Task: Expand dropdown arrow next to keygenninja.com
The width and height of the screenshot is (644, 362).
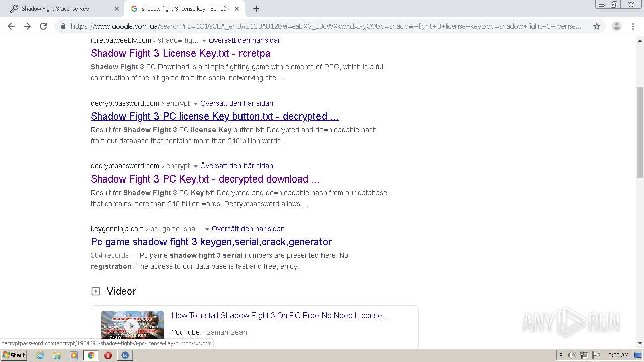Action: click(207, 229)
